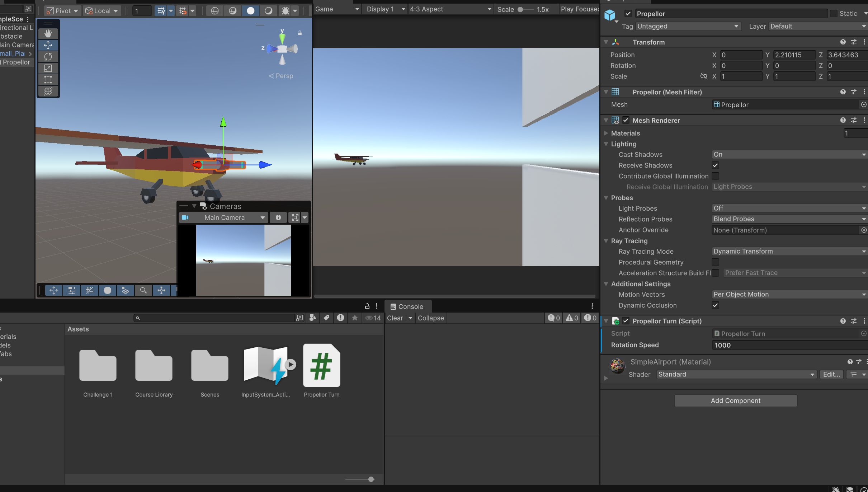The height and width of the screenshot is (492, 868).
Task: Open the Game view dropdown
Action: point(337,9)
